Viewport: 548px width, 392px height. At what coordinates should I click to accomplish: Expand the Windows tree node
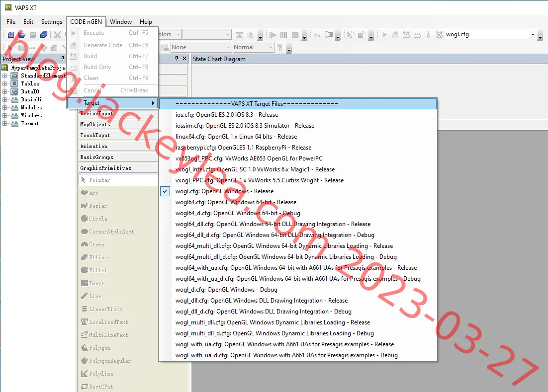tap(4, 116)
